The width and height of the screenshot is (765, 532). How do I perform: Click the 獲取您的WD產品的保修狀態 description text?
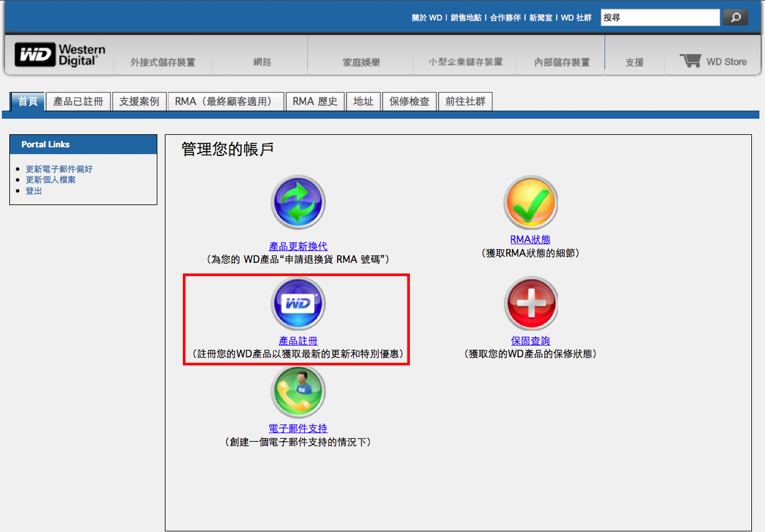tap(531, 354)
